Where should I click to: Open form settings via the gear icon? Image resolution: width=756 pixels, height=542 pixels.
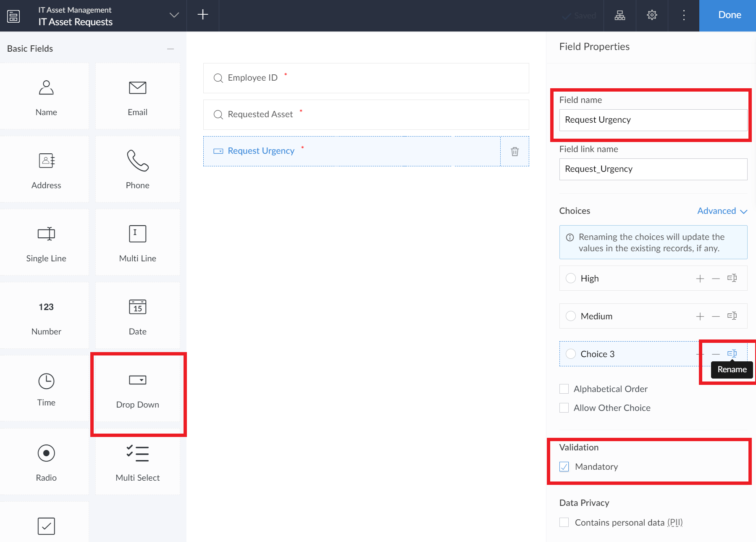click(651, 15)
